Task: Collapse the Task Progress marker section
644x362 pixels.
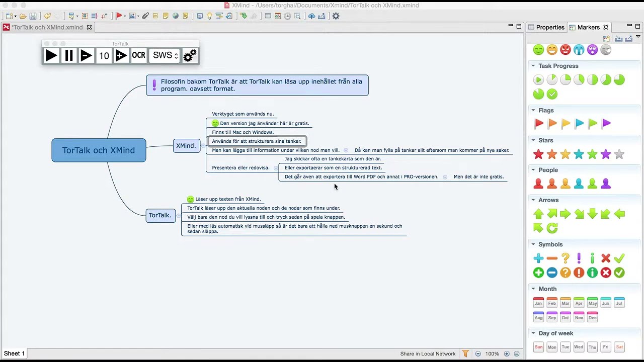Action: (533, 66)
